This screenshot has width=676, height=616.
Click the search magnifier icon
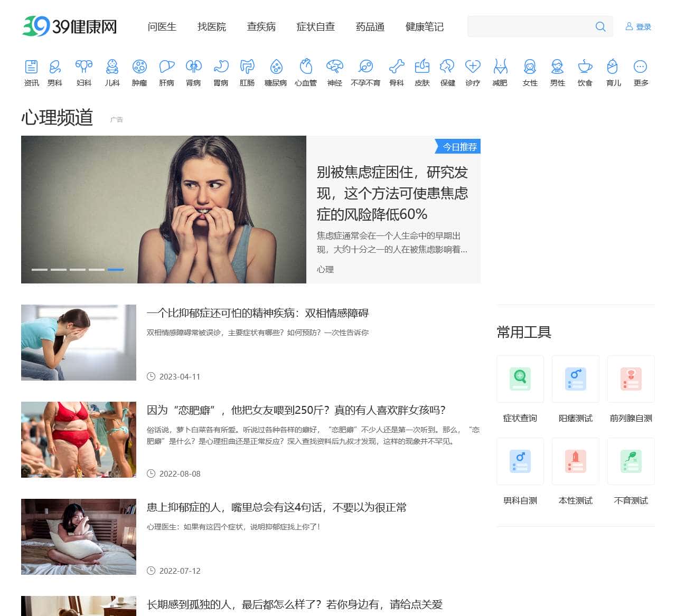tap(600, 26)
